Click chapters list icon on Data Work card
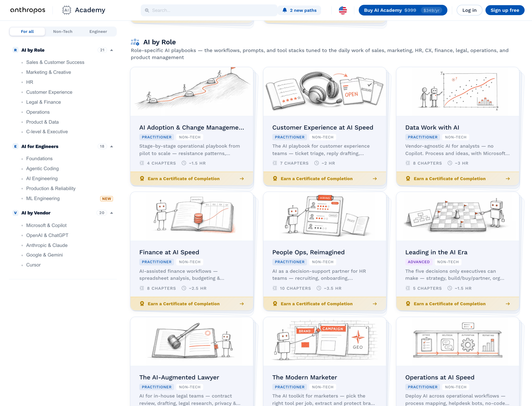Screen dimensions: 532x406 (x=408, y=163)
